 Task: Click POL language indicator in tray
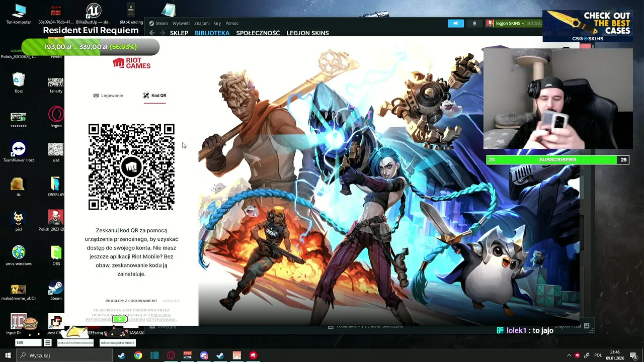pyautogui.click(x=598, y=355)
